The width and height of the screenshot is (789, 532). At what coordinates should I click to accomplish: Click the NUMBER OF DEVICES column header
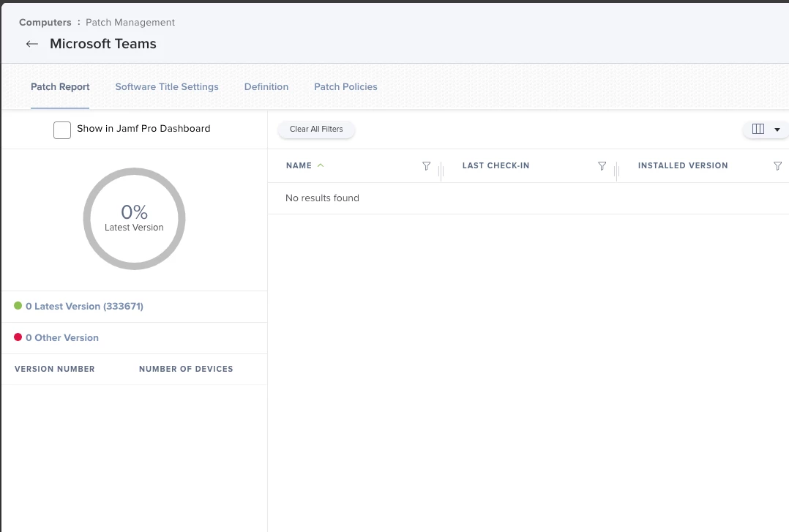point(186,369)
